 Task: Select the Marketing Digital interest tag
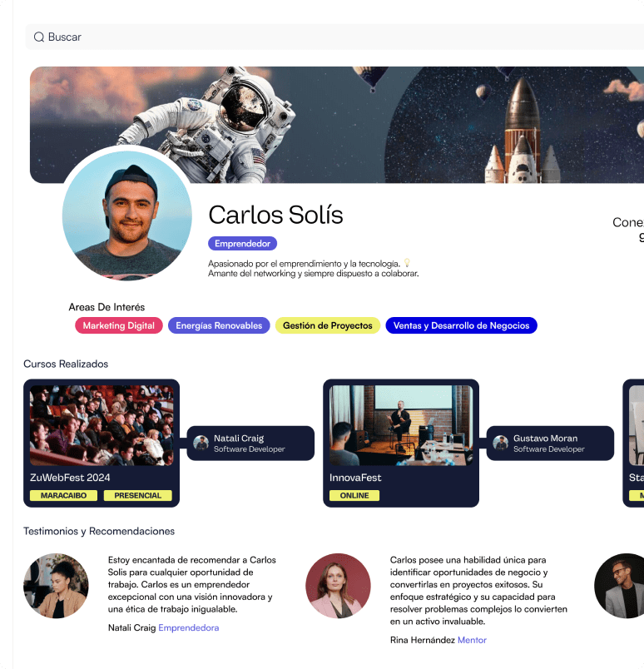click(119, 325)
